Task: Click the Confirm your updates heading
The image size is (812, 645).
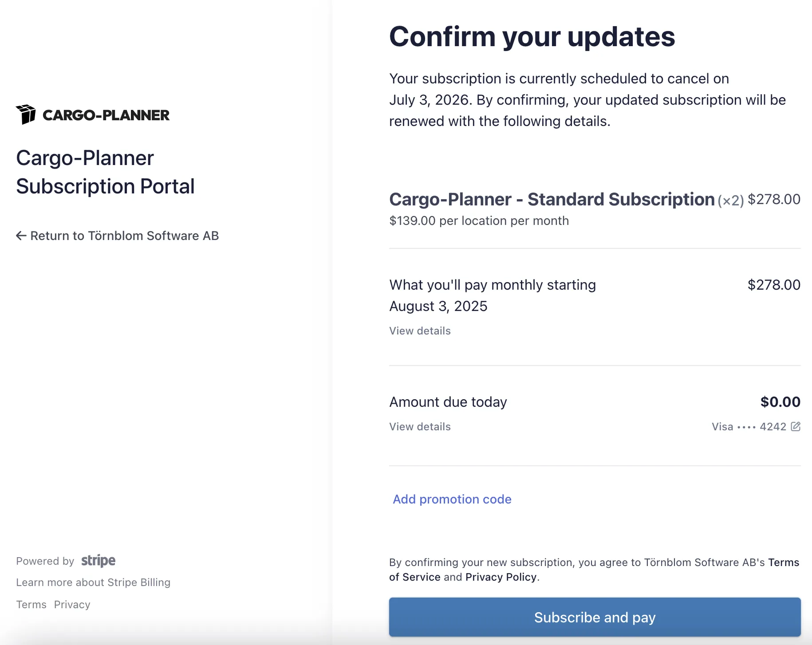Action: pyautogui.click(x=532, y=37)
